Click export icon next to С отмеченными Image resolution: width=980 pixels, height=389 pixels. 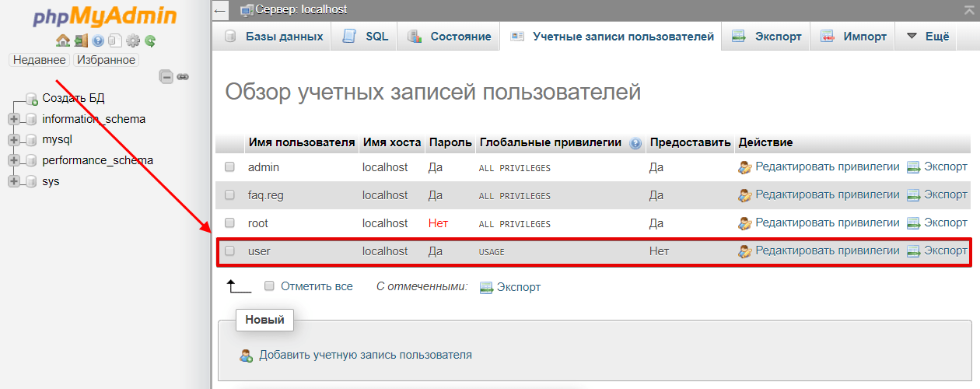487,287
